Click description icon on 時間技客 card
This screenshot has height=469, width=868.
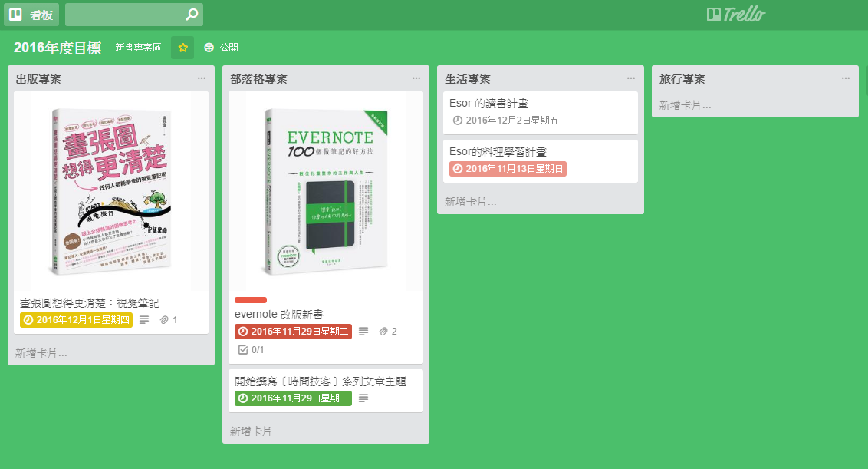(x=363, y=398)
